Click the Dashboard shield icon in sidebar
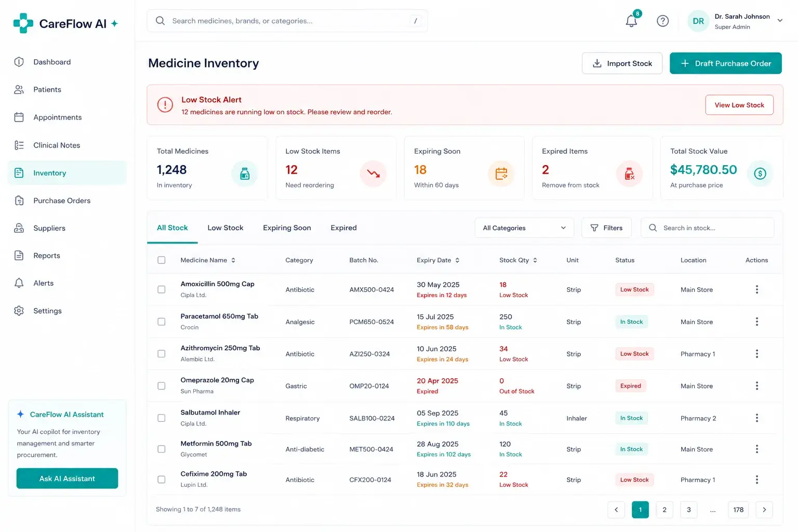The image size is (798, 532). tap(19, 62)
